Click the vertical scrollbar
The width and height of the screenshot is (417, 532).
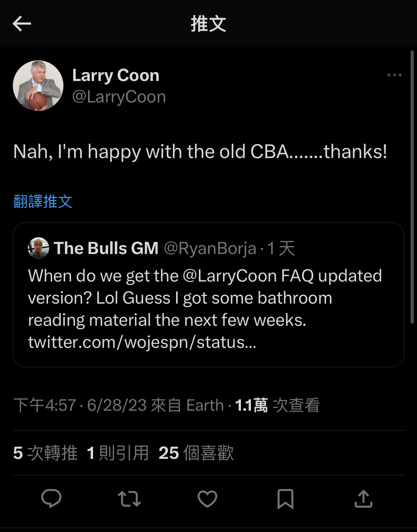[x=412, y=187]
